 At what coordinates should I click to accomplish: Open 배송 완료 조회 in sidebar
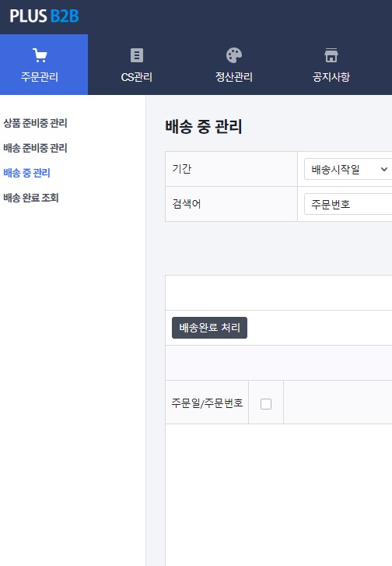point(31,198)
